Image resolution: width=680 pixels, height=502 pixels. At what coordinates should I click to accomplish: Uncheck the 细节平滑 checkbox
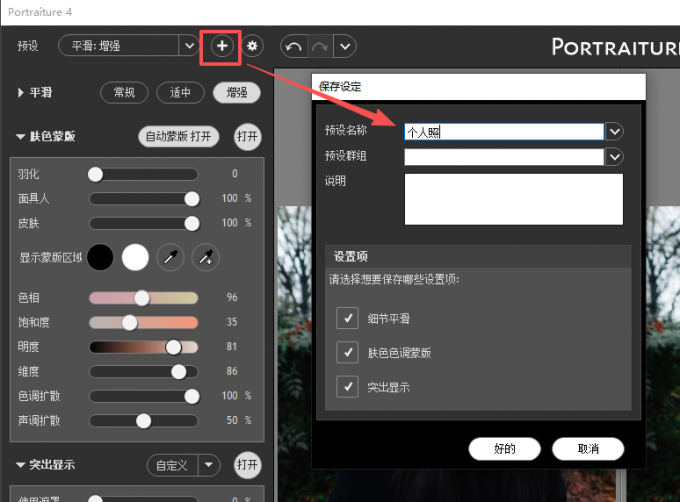[x=347, y=318]
